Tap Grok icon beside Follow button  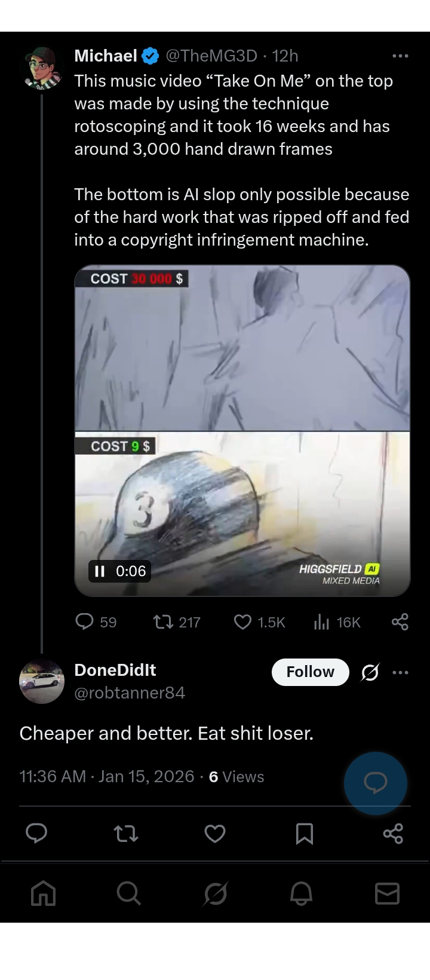coord(370,672)
